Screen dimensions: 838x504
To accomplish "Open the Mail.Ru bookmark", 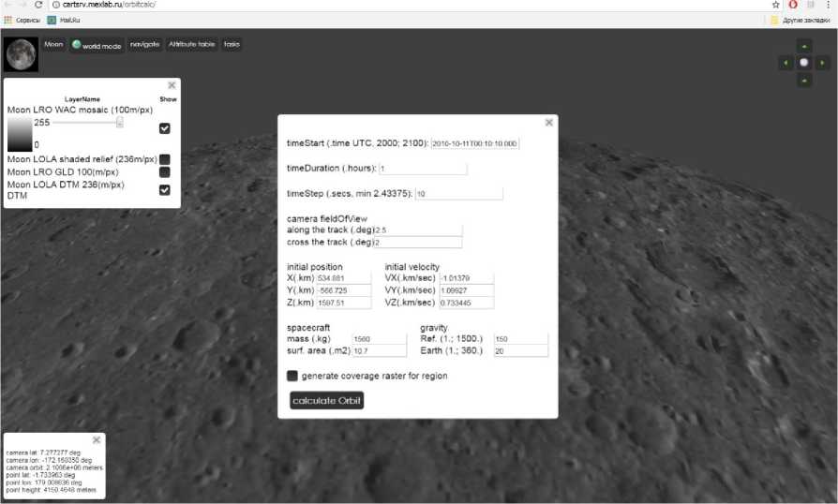I will (64, 21).
